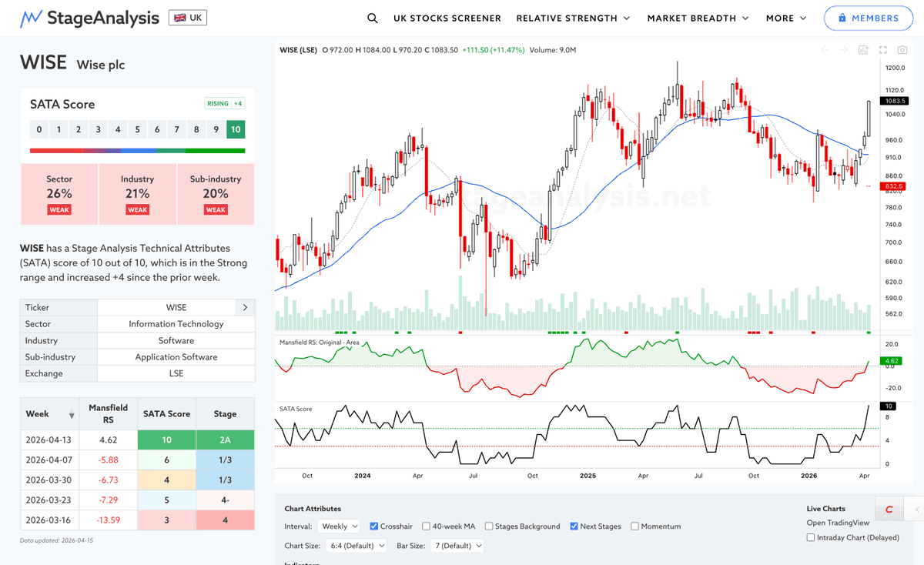This screenshot has height=565, width=924.
Task: Click the 2A stage cell
Action: 225,440
